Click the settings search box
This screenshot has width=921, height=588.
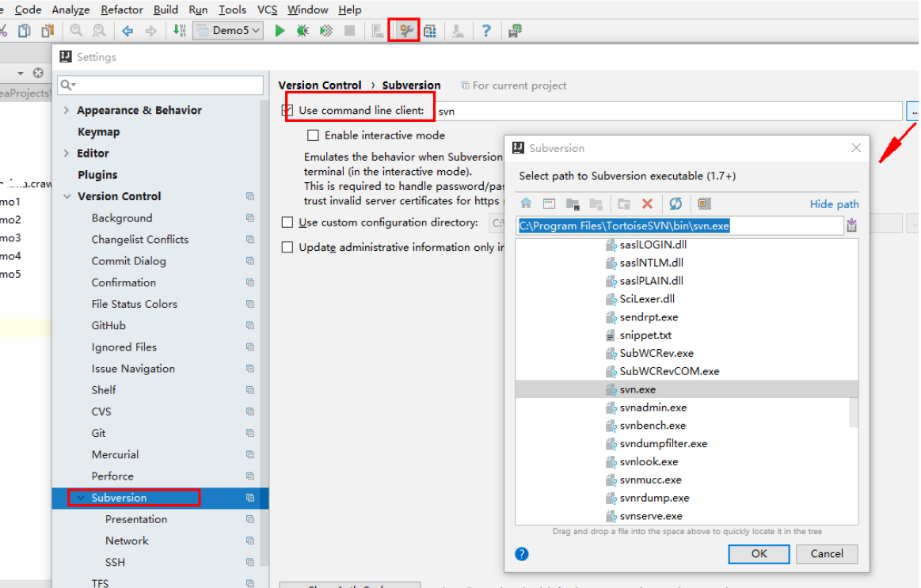tap(160, 85)
